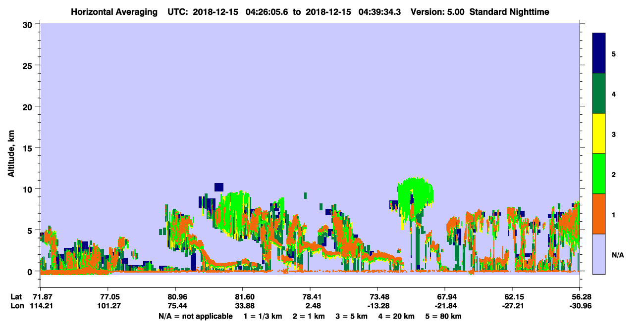Click the '5 = 80 km' legend text

pos(444,316)
